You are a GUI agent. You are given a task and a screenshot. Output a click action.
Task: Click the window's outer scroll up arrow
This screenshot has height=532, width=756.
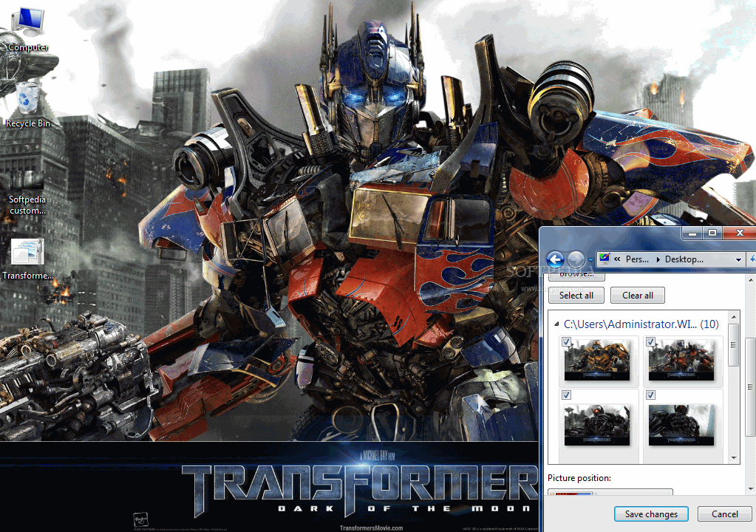[751, 280]
